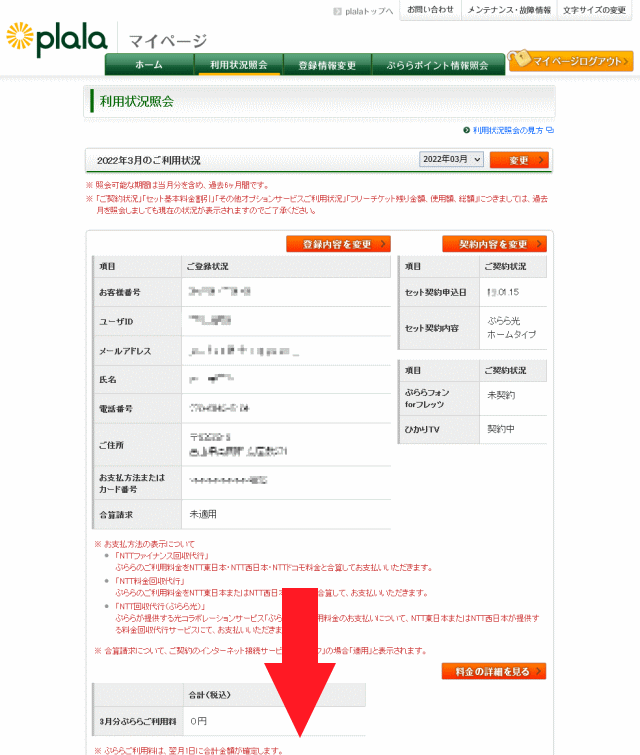Image resolution: width=640 pixels, height=755 pixels.
Task: Click the orange 変更 button
Action: tap(519, 160)
